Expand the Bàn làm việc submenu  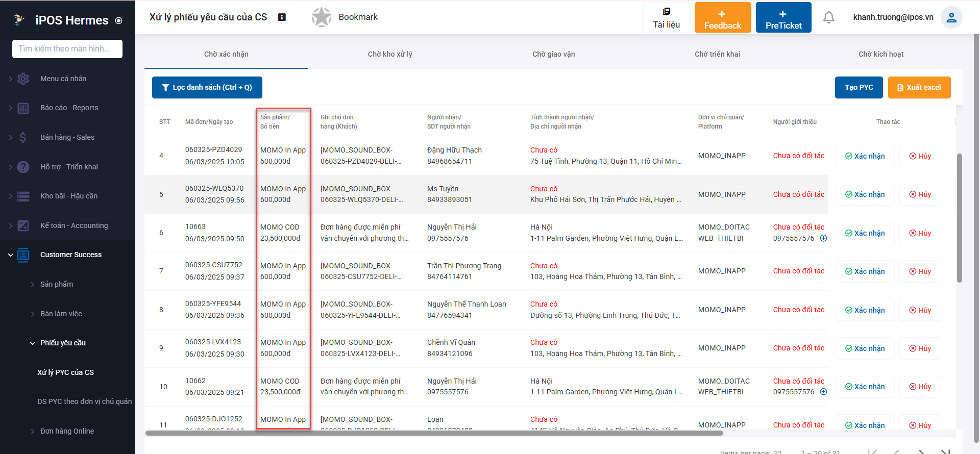click(x=33, y=314)
